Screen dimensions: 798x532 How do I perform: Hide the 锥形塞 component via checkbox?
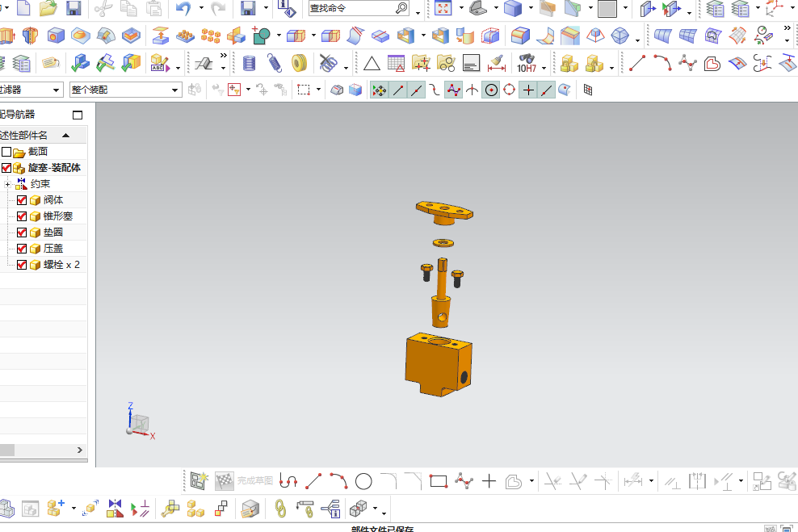tap(21, 216)
